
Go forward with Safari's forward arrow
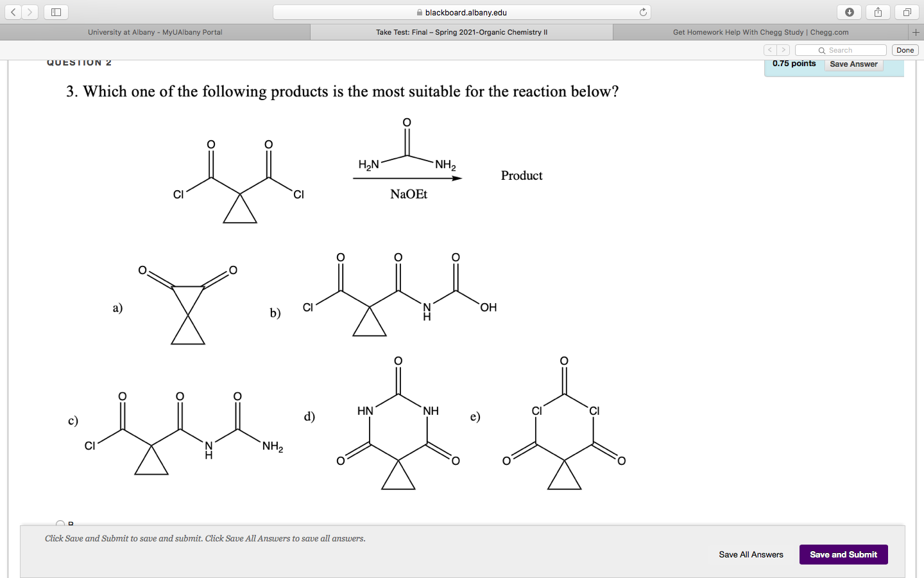(30, 12)
